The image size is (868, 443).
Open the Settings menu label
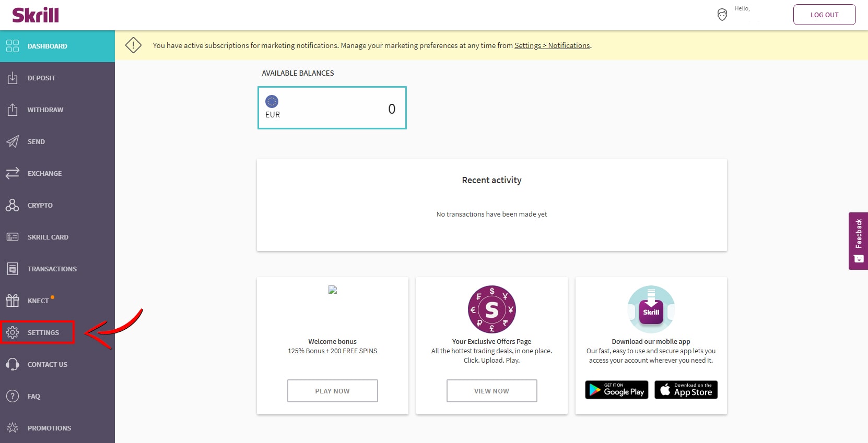(43, 333)
